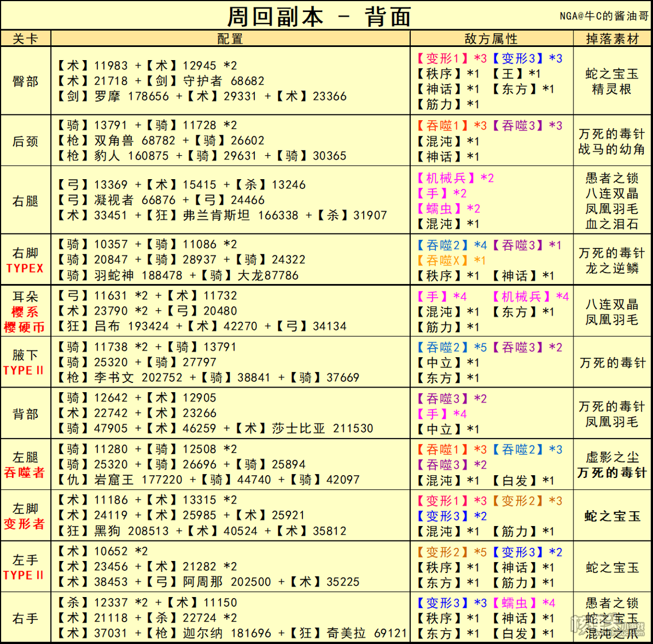This screenshot has height=644, width=653.
Task: Click 弗兰肯斯坦 166338 entry
Action: [x=241, y=215]
